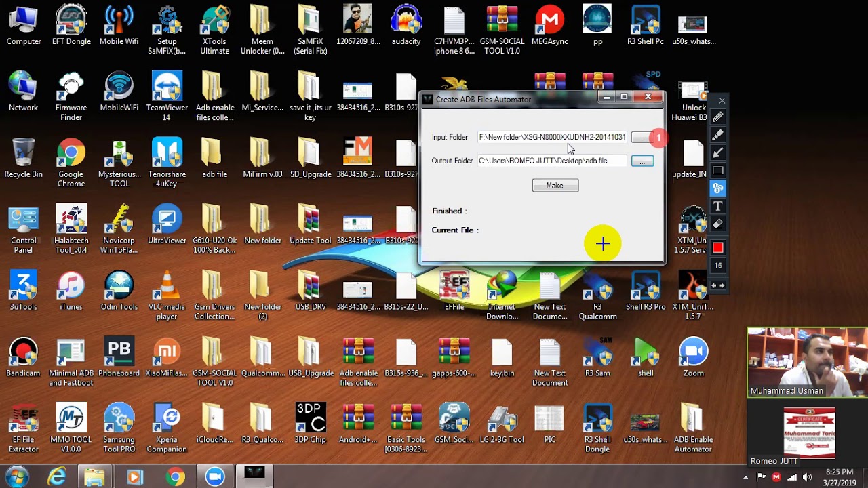
Task: Select the TeamViewer 14 icon
Action: pos(167,96)
